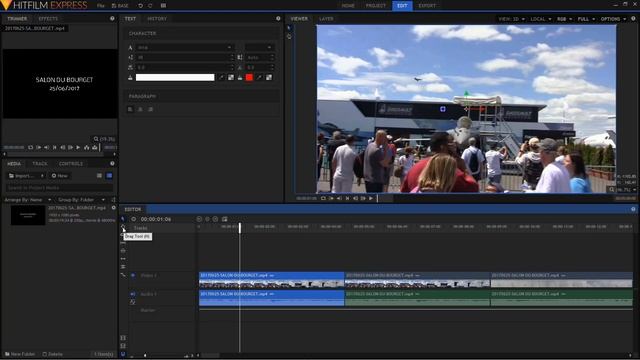
Task: Click the outline transparency checker icon
Action: coord(269,77)
